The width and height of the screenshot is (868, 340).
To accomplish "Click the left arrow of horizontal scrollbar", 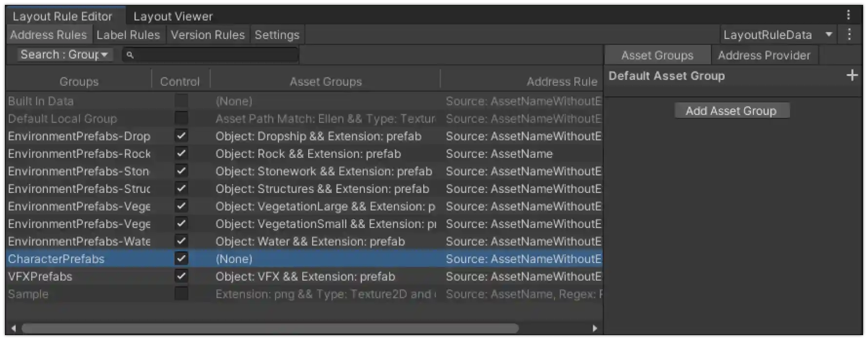I will click(13, 328).
